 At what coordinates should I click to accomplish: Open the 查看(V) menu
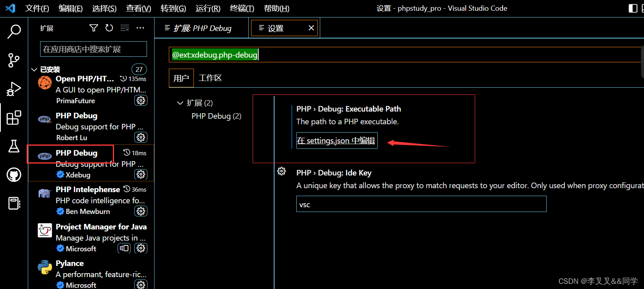pyautogui.click(x=139, y=8)
